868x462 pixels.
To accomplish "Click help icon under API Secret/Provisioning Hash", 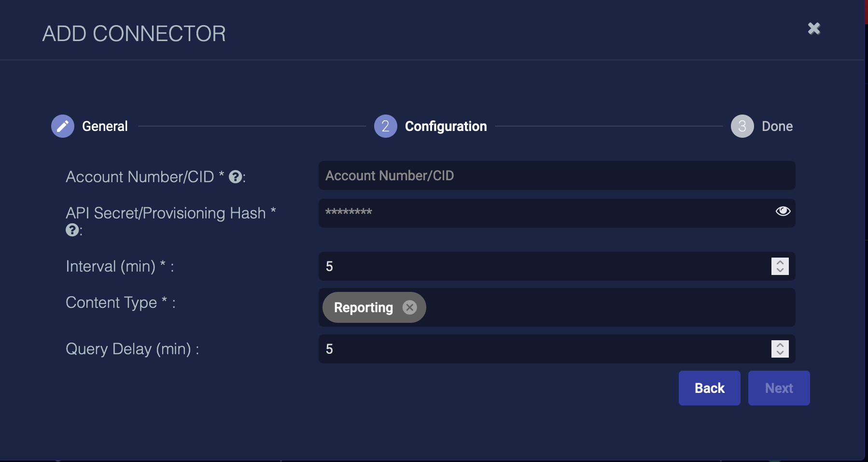I will [x=72, y=230].
